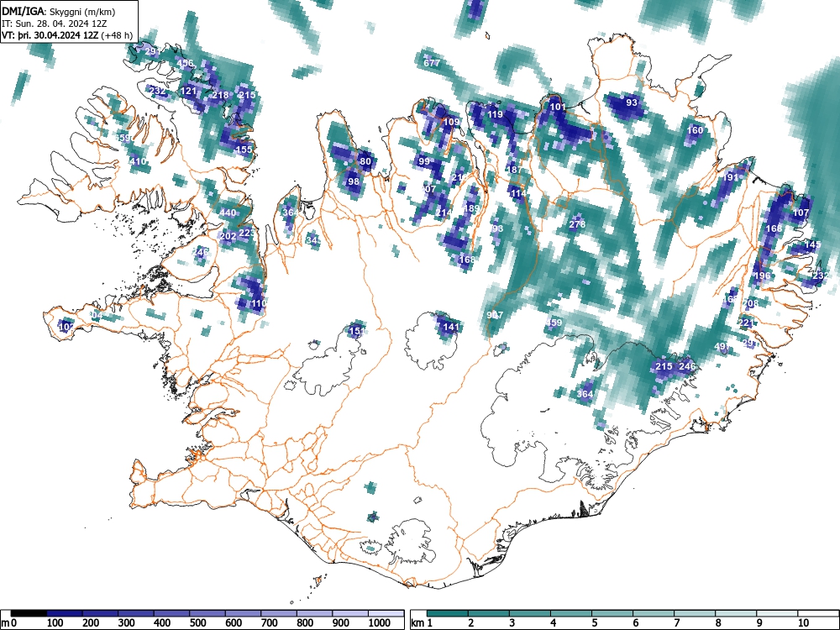Screen dimensions: 840x630
Task: Click the 80 value label
Action: click(365, 161)
